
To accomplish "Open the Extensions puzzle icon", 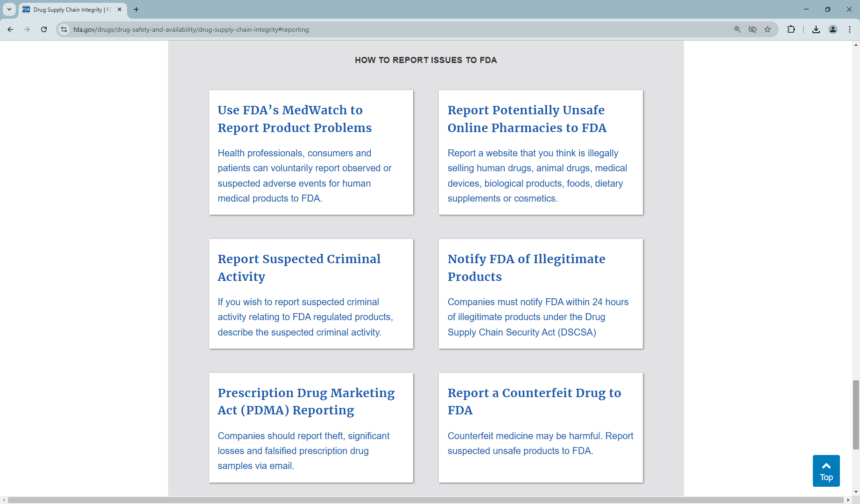I will tap(791, 29).
